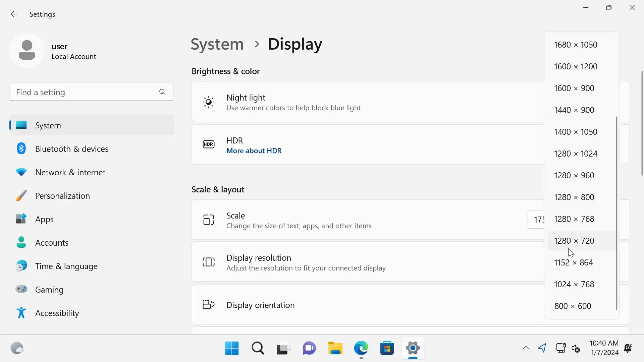Navigate to System in breadcrumb
The height and width of the screenshot is (362, 644).
point(217,44)
